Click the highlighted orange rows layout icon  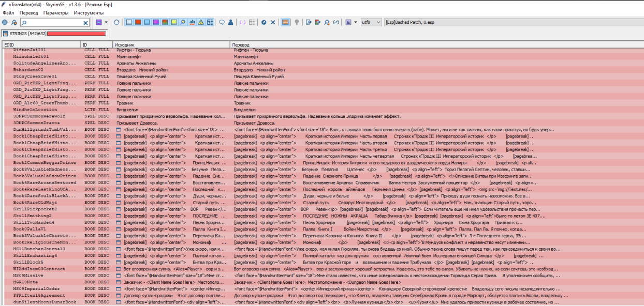(285, 22)
